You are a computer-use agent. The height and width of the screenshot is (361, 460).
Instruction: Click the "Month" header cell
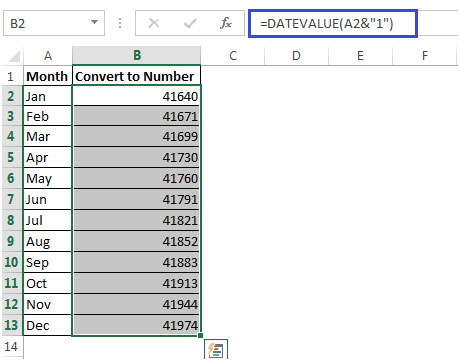pos(48,76)
